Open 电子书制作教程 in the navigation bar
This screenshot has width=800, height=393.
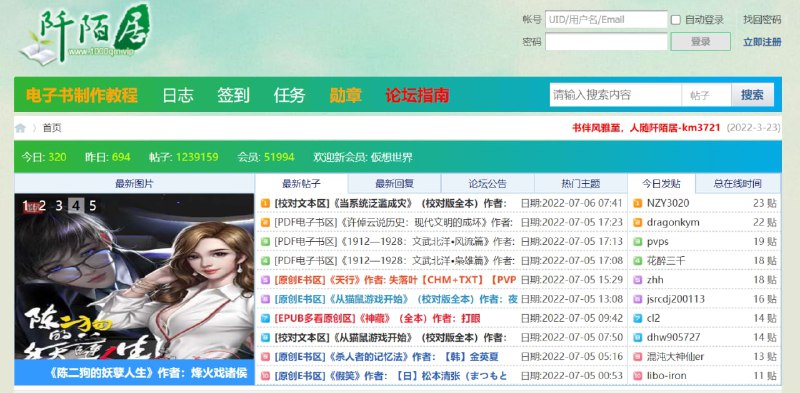82,95
